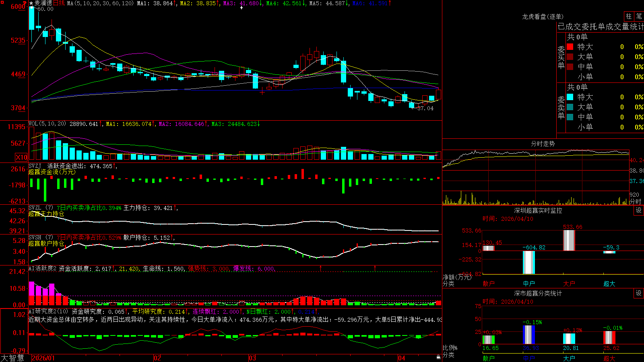
Task: Click the teal 大单 sell-order swatch
Action: pyautogui.click(x=570, y=107)
